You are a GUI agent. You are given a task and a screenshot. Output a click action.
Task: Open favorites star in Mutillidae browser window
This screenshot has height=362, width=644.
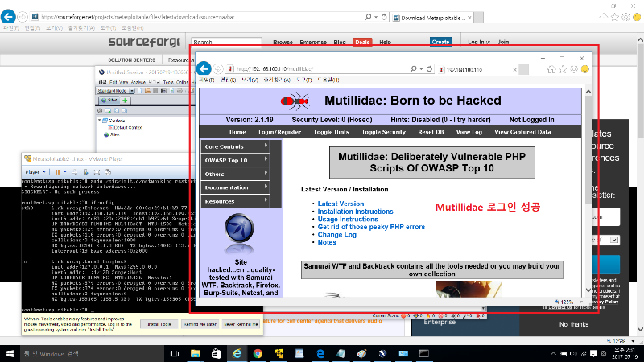tap(563, 69)
